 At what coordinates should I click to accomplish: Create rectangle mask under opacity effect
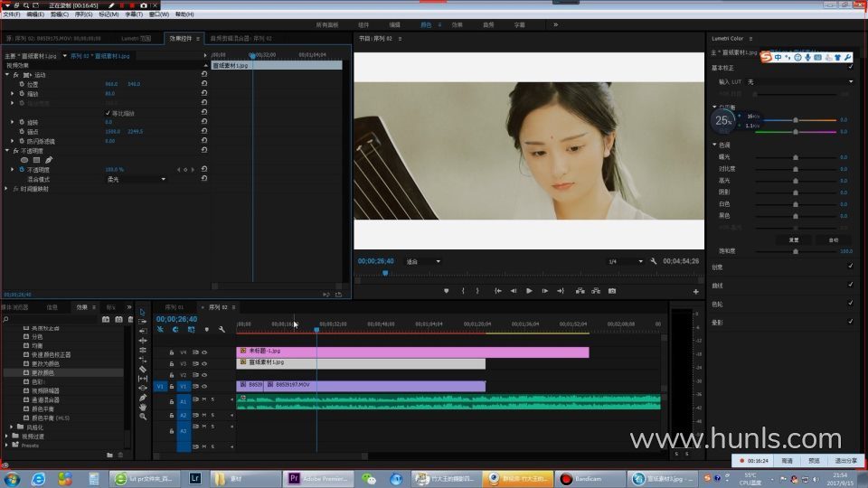click(36, 160)
